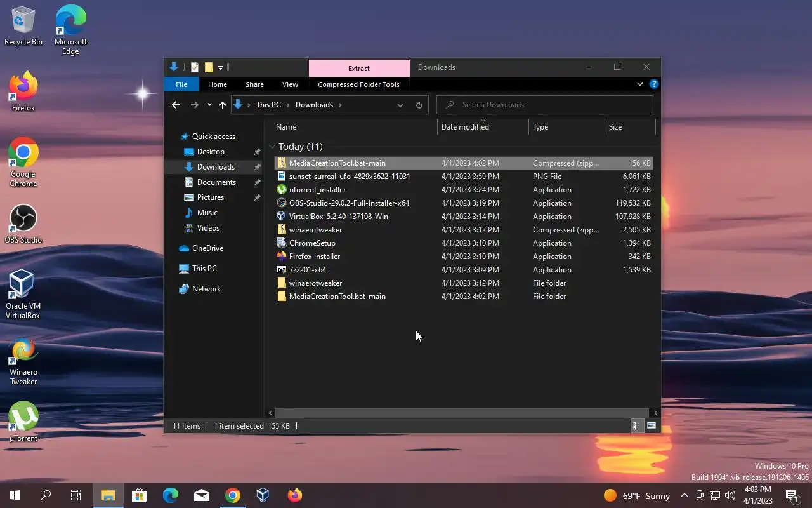
Task: Select Documents in navigation pane
Action: (216, 182)
